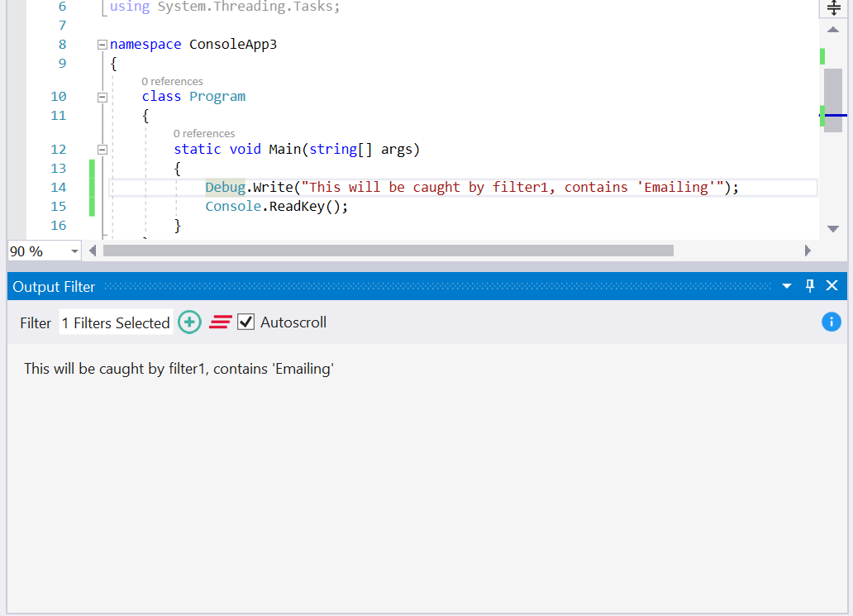Image resolution: width=853 pixels, height=616 pixels.
Task: Pin the Output Filter panel
Action: [809, 286]
